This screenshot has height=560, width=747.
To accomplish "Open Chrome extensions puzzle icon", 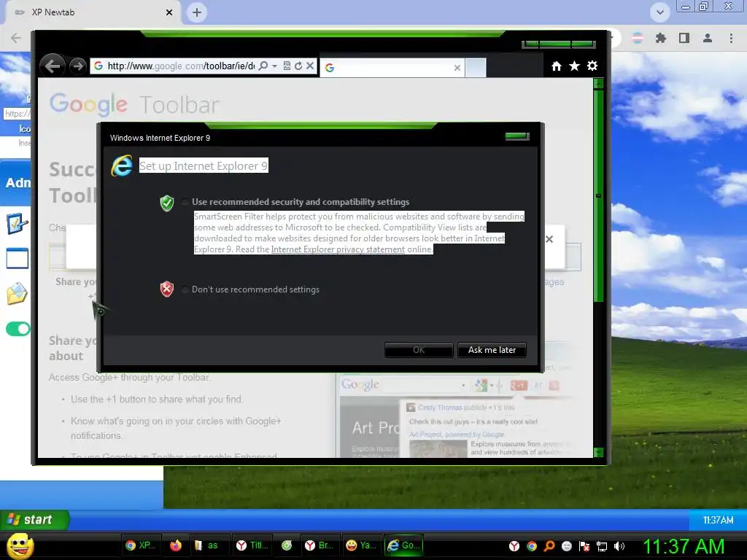I will click(x=660, y=38).
